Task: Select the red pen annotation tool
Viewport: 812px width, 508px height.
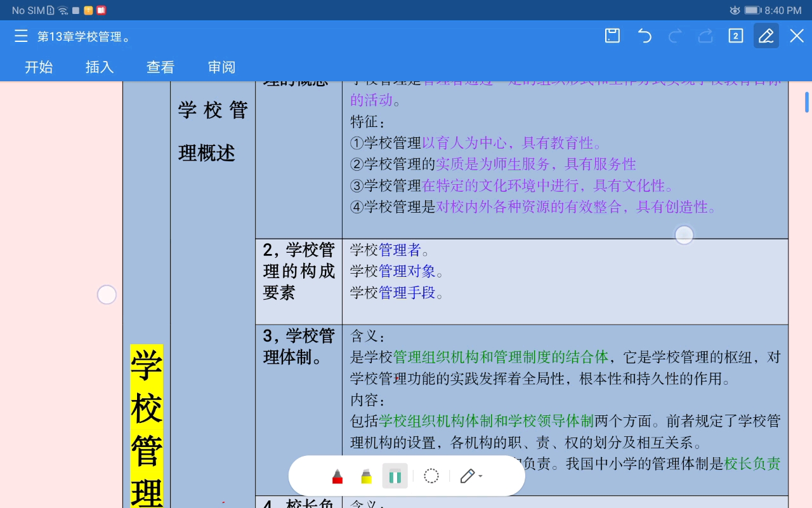Action: 337,476
